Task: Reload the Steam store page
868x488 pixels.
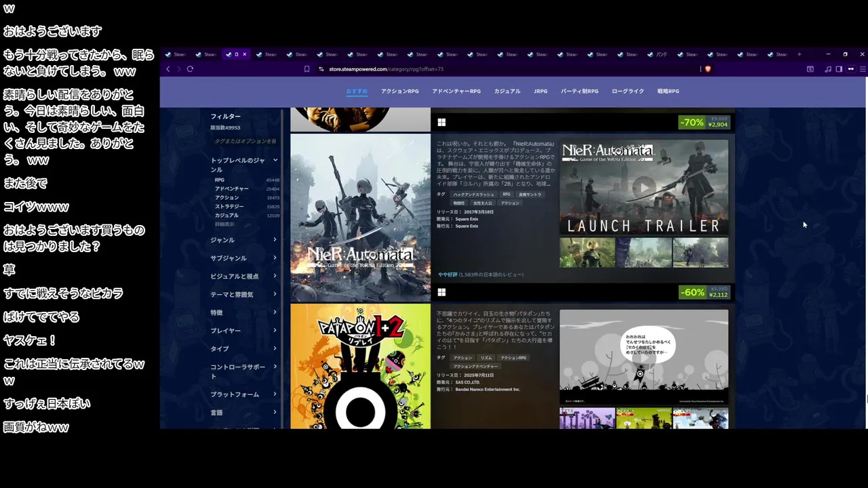Action: pyautogui.click(x=190, y=68)
